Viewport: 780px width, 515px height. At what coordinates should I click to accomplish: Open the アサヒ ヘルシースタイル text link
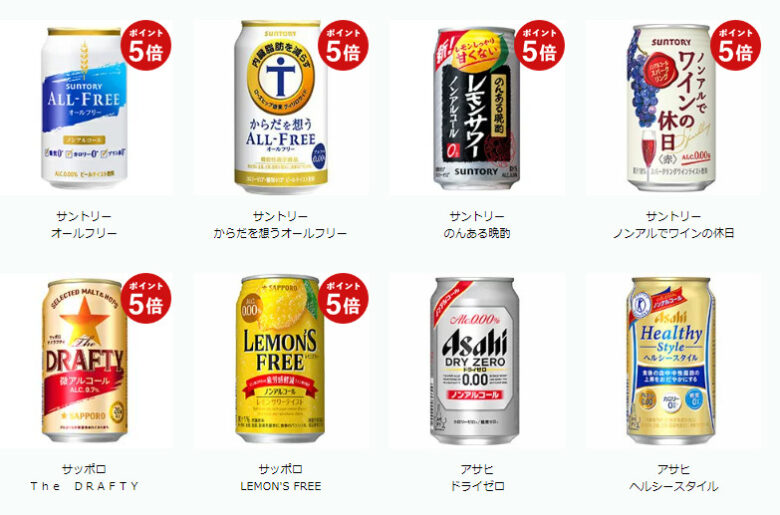pos(673,478)
